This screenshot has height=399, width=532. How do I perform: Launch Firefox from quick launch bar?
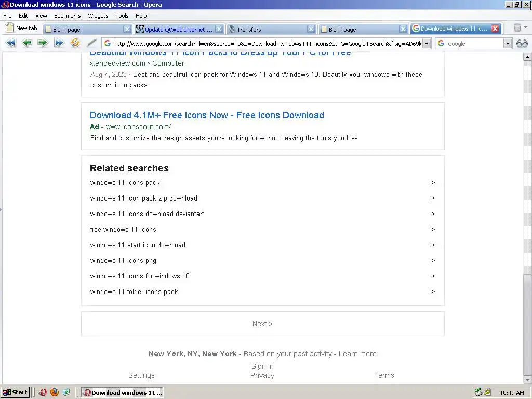click(54, 393)
